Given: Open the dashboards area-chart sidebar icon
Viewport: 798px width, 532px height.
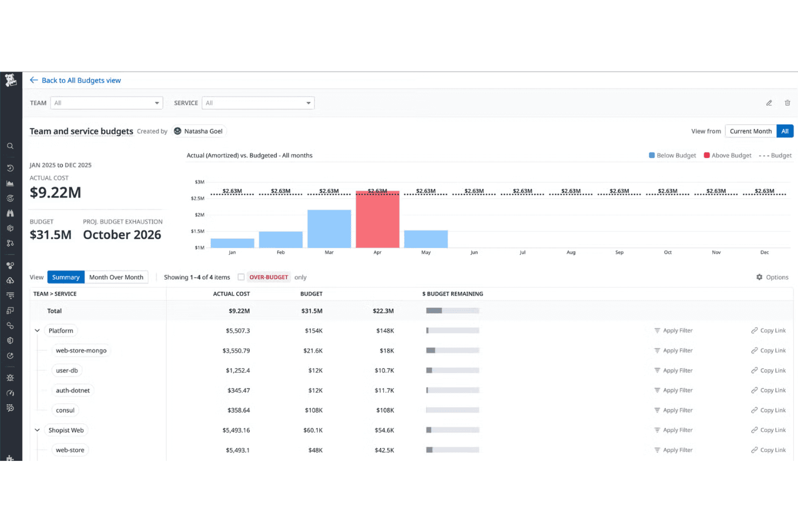Looking at the screenshot, I should (x=10, y=183).
